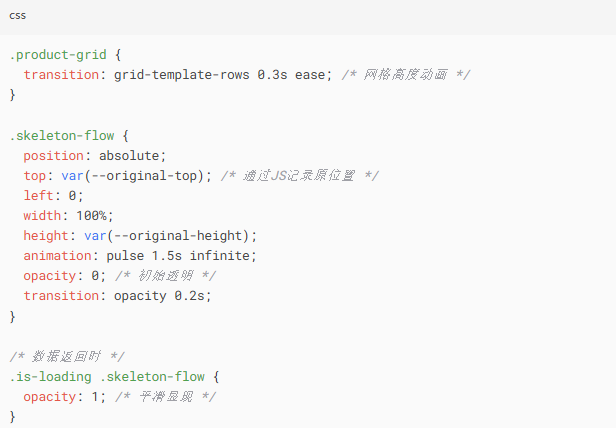Click the .product-grid selector
This screenshot has height=428, width=616.
[x=58, y=55]
